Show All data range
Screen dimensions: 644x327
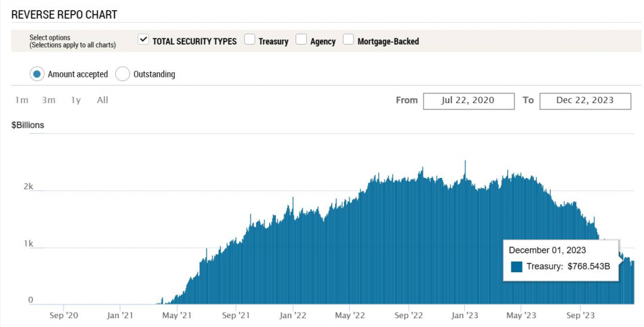[x=103, y=100]
